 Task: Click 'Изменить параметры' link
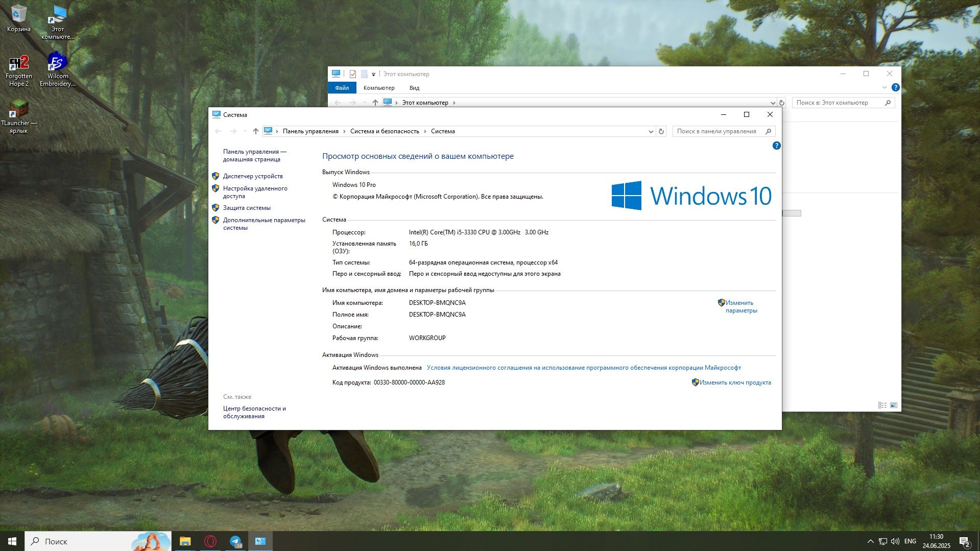tap(741, 306)
